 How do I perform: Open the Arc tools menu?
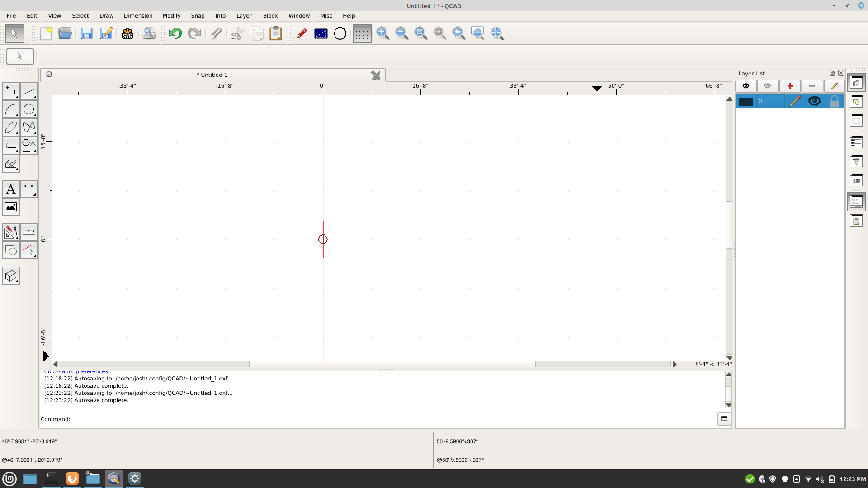tap(11, 109)
